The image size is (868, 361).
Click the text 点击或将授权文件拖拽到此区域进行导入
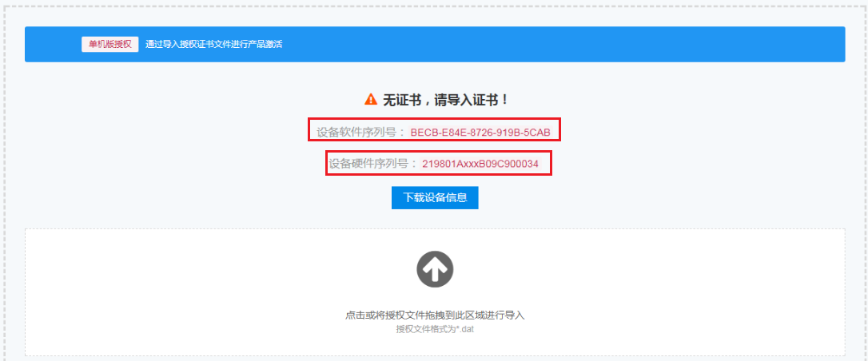click(435, 315)
